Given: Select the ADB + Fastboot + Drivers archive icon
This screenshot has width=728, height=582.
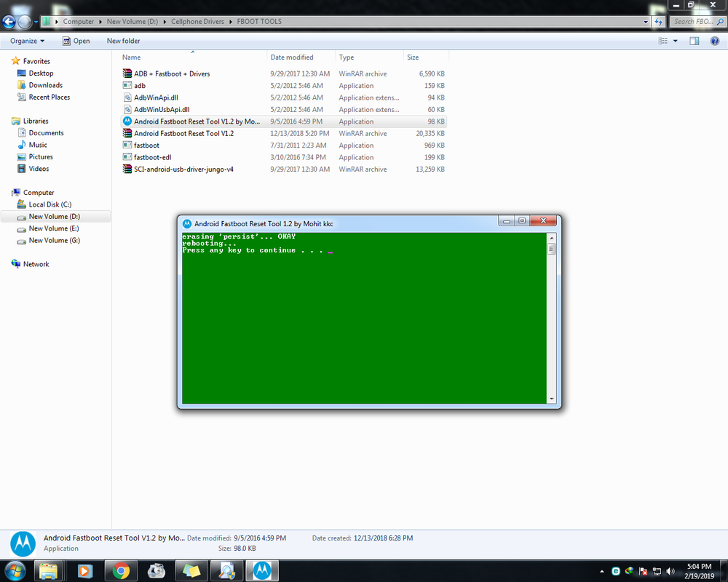Looking at the screenshot, I should point(127,73).
